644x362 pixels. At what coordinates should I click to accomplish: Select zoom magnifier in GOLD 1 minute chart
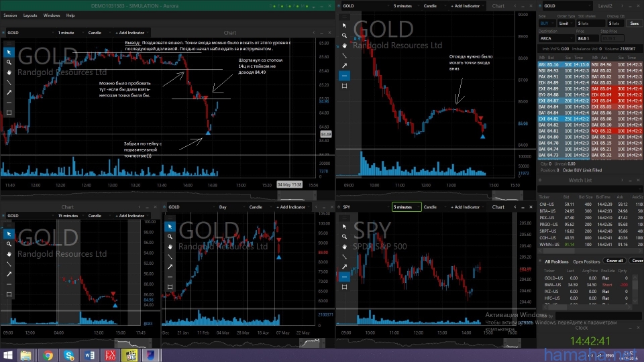pyautogui.click(x=9, y=62)
